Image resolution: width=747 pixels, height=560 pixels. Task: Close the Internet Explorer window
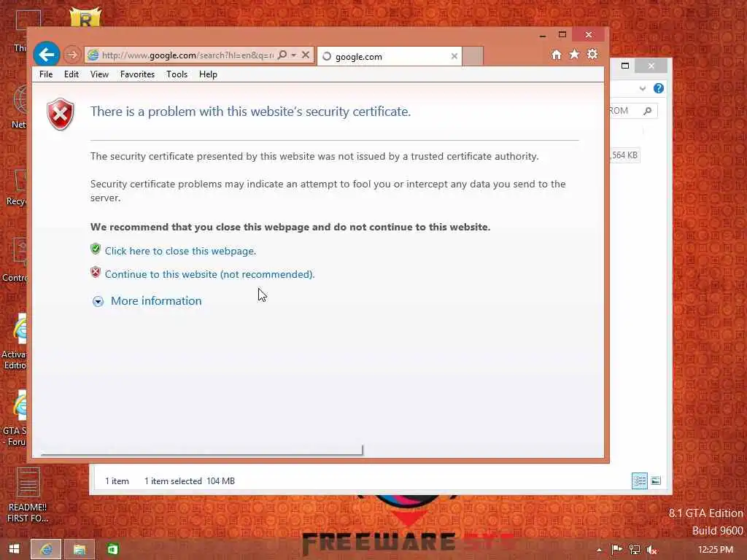(589, 35)
